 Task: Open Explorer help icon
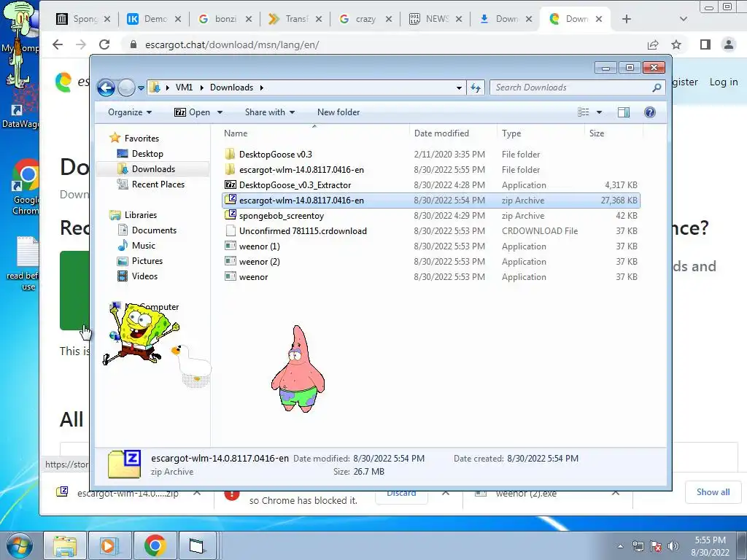650,112
